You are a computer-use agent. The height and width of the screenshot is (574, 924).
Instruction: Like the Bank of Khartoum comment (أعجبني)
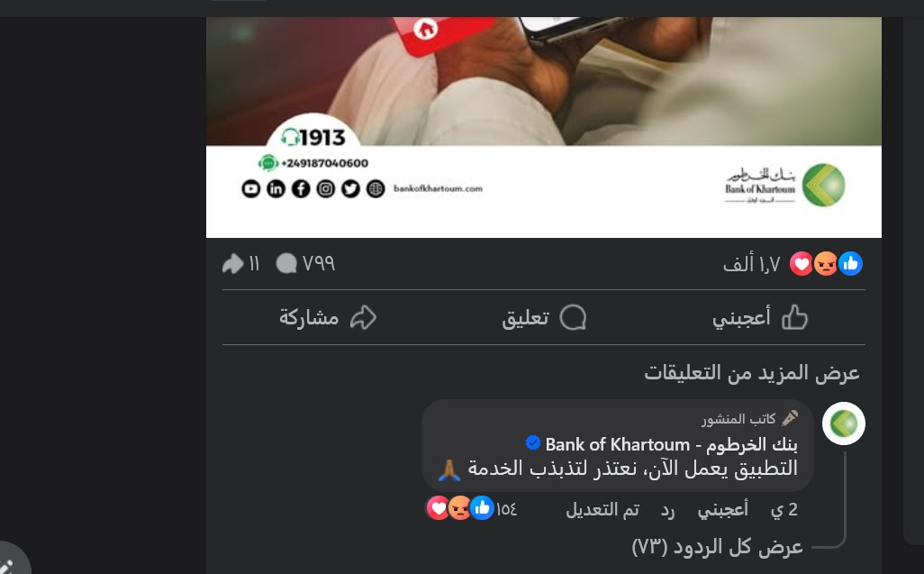tap(723, 509)
